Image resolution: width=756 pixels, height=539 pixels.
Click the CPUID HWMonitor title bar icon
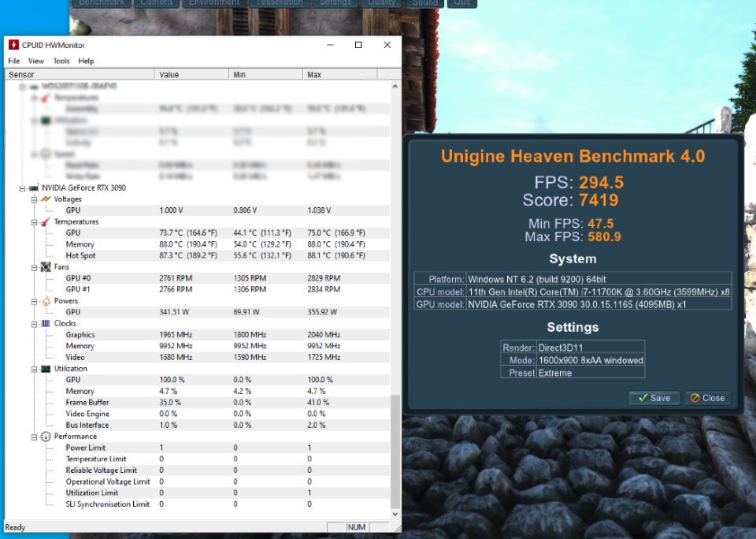pos(13,45)
